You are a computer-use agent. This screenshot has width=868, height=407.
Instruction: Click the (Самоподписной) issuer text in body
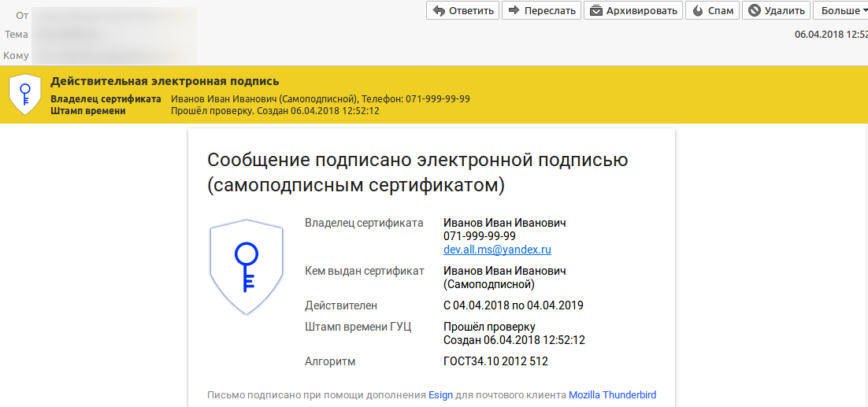coord(489,284)
